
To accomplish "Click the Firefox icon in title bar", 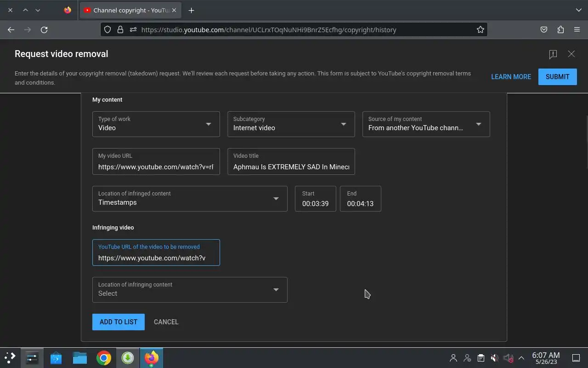I will [x=68, y=10].
